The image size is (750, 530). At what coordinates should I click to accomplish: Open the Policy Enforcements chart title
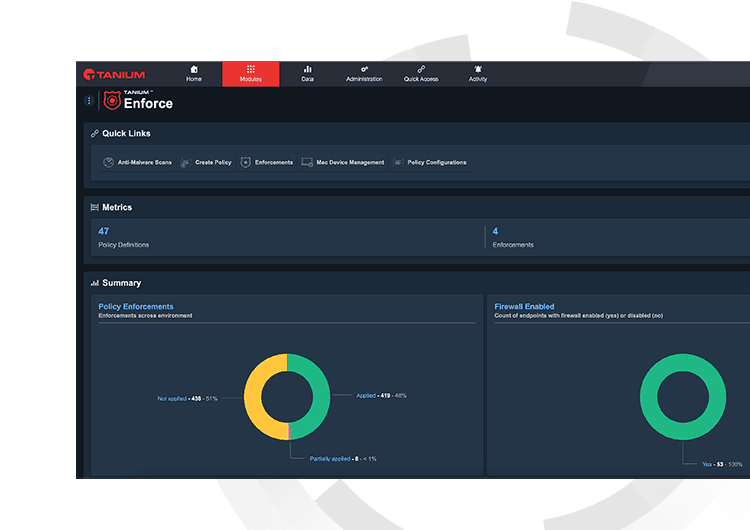[136, 307]
